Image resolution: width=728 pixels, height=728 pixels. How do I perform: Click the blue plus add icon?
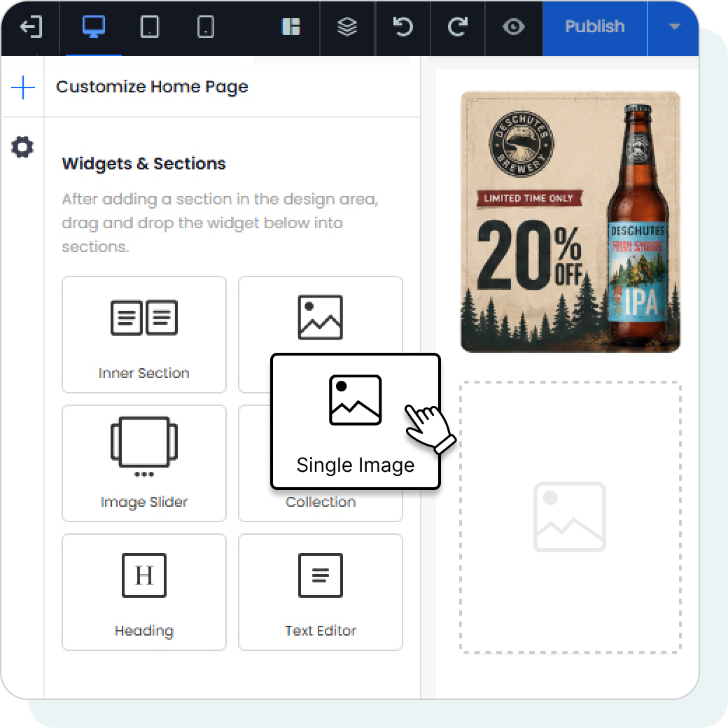click(22, 87)
